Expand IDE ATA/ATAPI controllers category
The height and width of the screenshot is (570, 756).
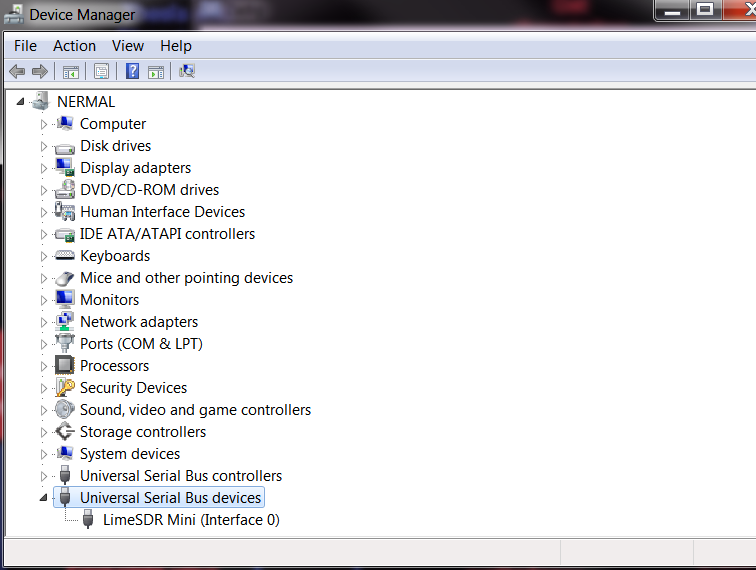click(43, 234)
